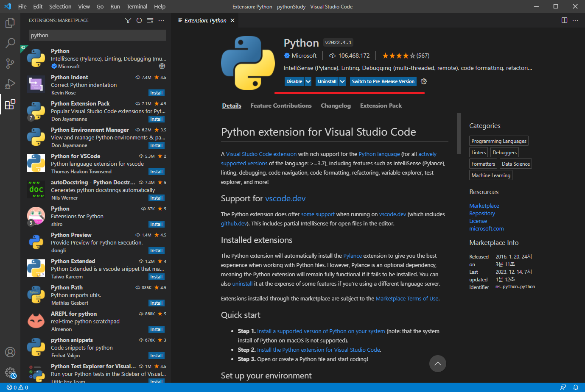Open the Run and Debug view
This screenshot has width=585, height=392.
pos(10,83)
